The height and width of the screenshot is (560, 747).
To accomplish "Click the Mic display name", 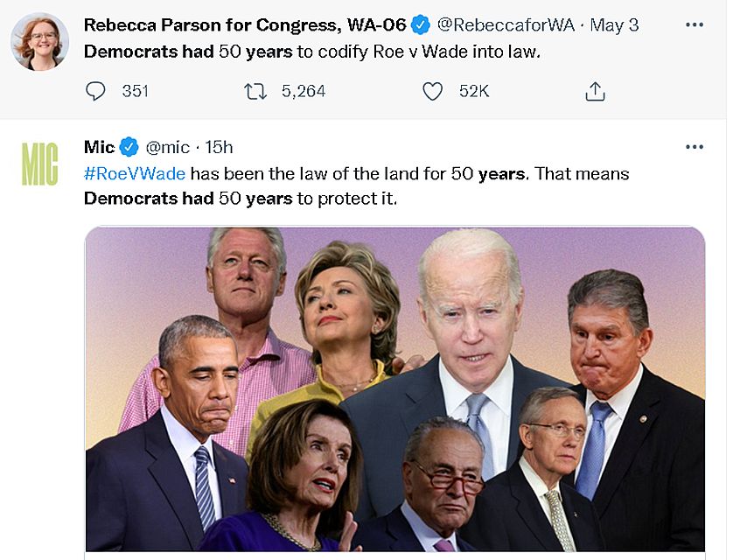I will 99,147.
